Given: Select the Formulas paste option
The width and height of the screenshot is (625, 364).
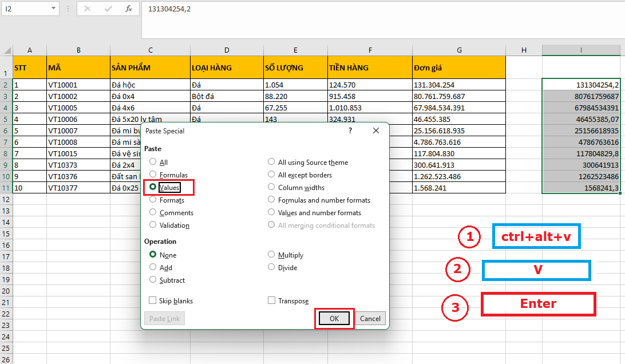Looking at the screenshot, I should click(x=153, y=175).
